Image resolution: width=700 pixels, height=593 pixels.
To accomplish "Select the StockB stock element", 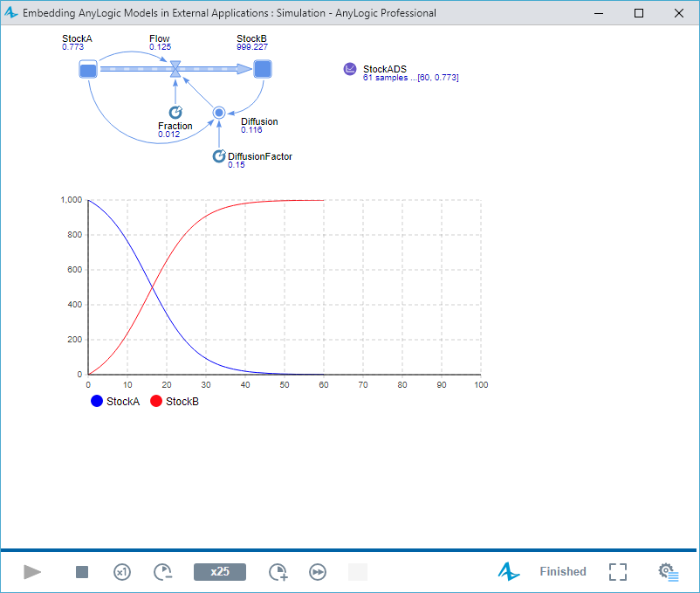I will pyautogui.click(x=263, y=69).
